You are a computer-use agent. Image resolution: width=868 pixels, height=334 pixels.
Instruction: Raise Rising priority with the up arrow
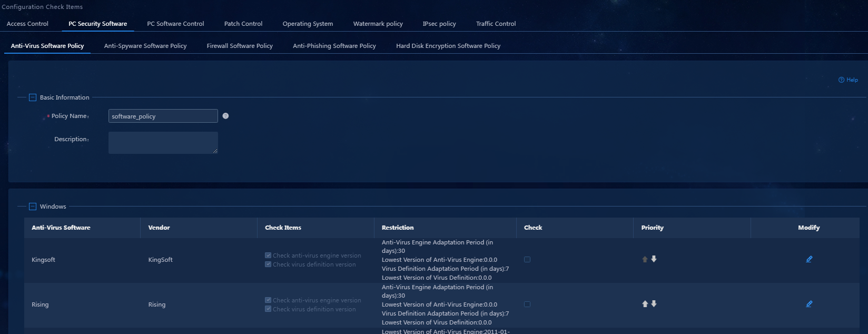click(645, 304)
